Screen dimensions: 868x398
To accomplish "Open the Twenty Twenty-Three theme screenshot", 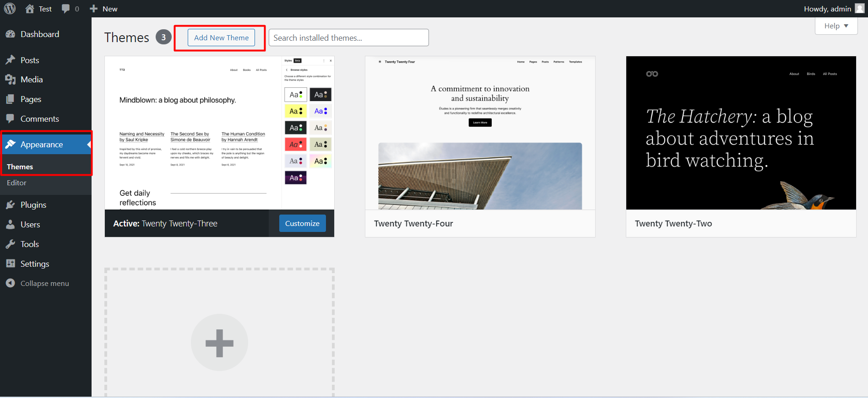I will [219, 133].
